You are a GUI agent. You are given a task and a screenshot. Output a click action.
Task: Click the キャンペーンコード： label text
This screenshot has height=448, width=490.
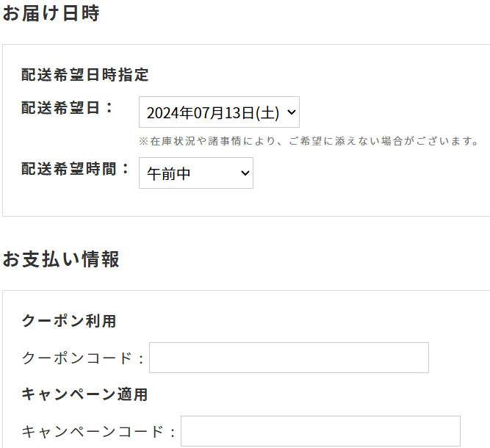tap(99, 432)
